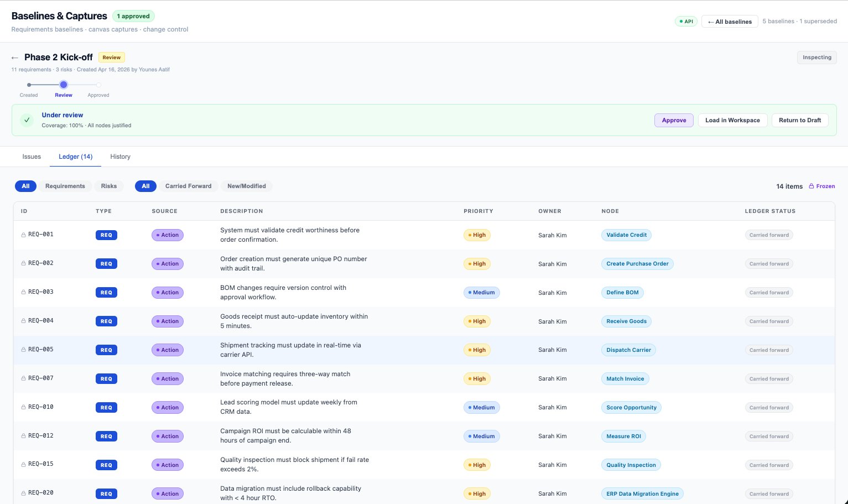
Task: Open the History tab
Action: tap(120, 157)
